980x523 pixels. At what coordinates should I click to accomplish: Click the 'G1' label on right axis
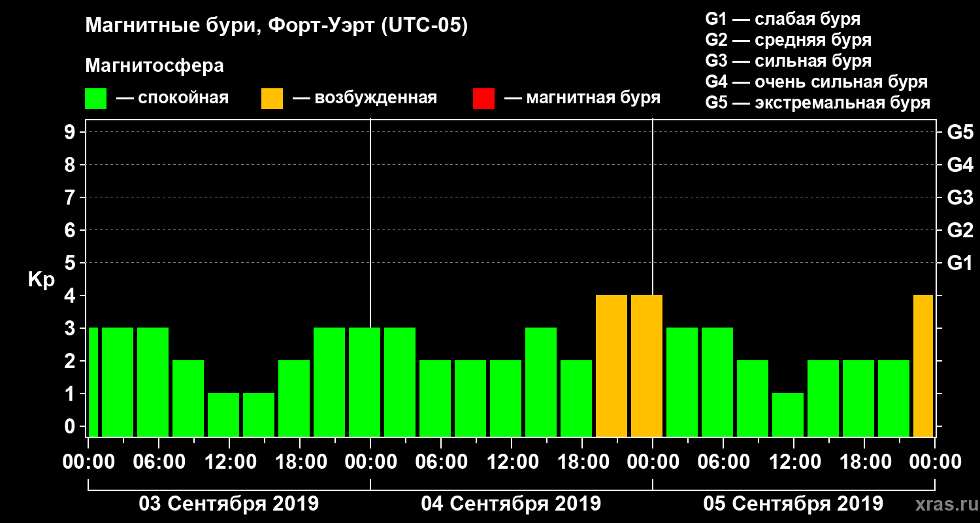coord(960,263)
